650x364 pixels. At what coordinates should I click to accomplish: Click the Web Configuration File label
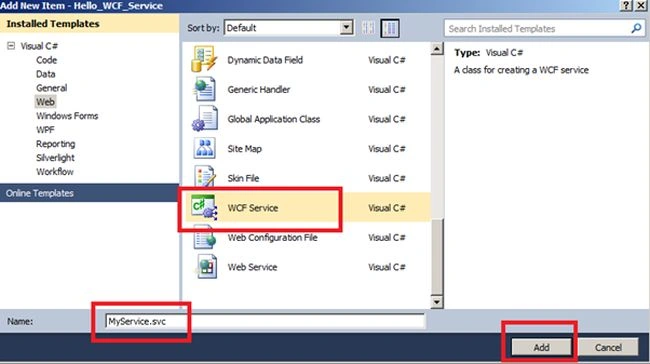click(272, 238)
